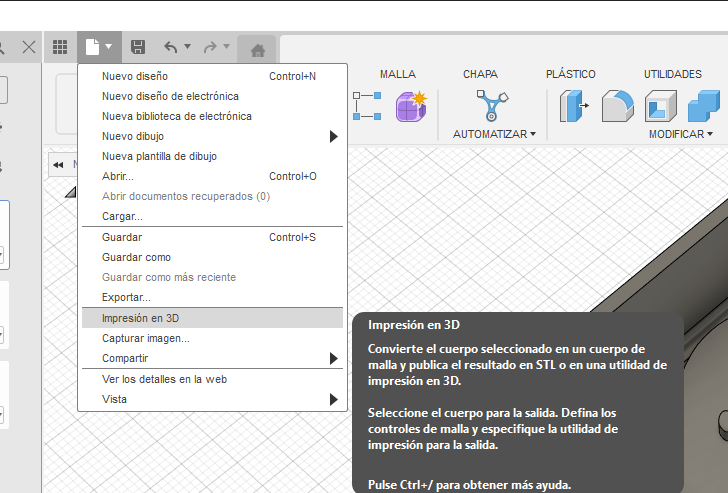Click the Automate fork icon under CHAPA
The height and width of the screenshot is (493, 728).
(x=492, y=106)
